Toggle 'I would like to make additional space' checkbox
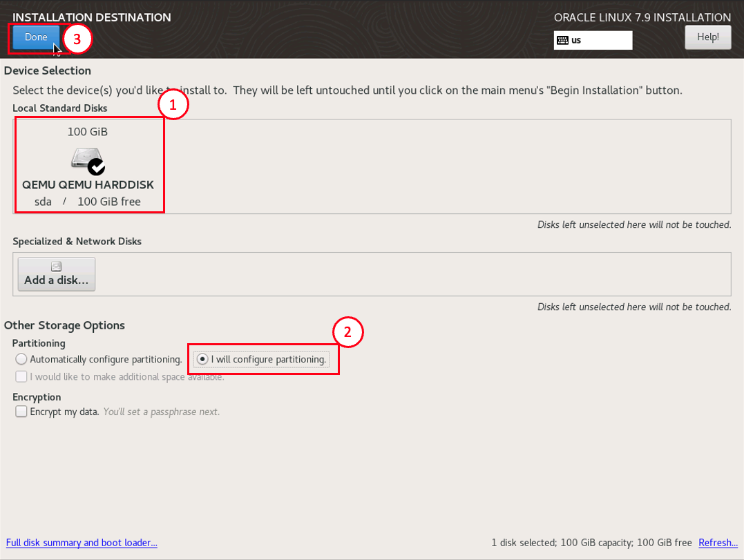The width and height of the screenshot is (744, 560). pos(21,376)
